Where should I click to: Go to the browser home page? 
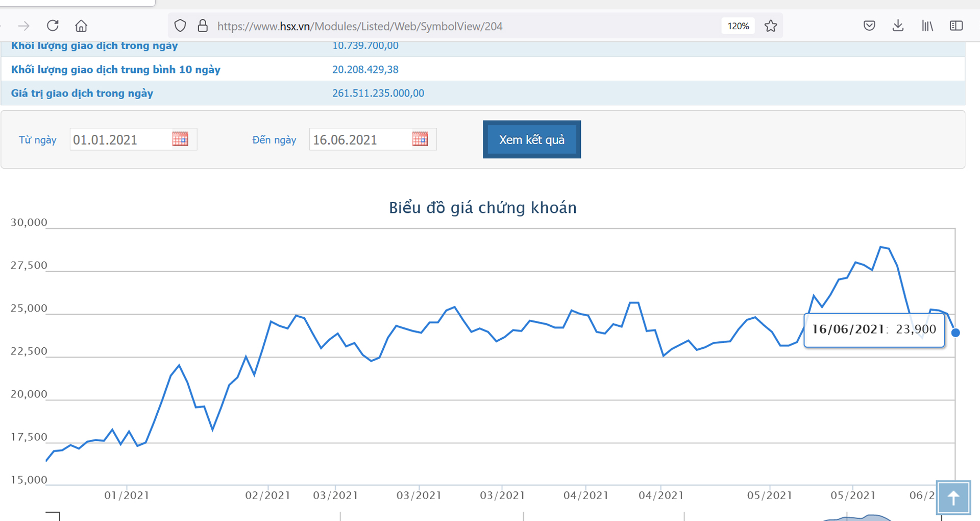[x=81, y=26]
